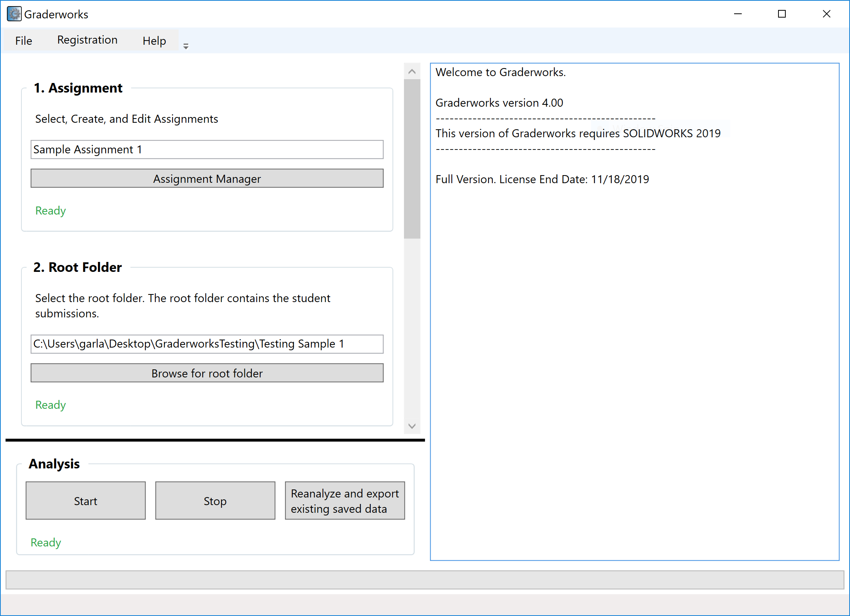Open the File menu
Image resolution: width=850 pixels, height=616 pixels.
click(24, 41)
